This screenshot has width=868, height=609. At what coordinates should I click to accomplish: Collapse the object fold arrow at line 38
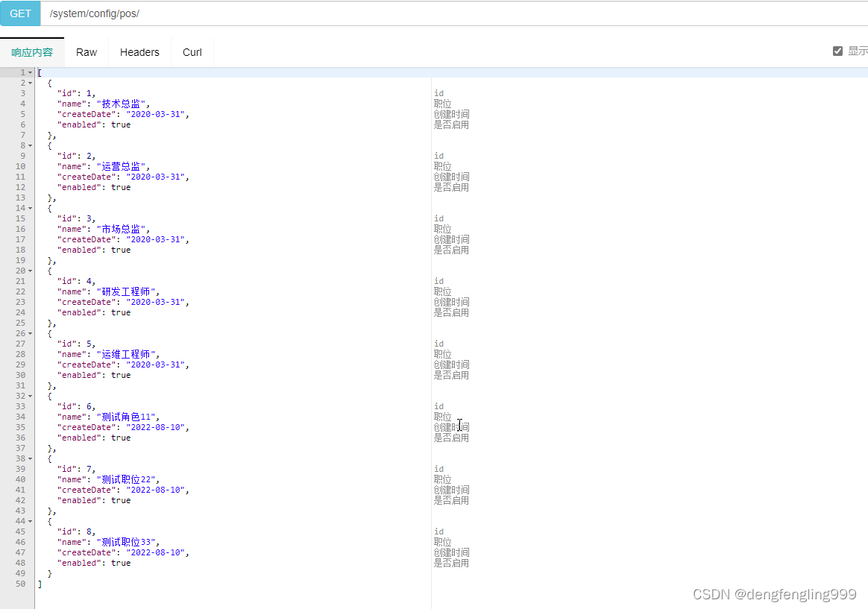click(x=31, y=458)
